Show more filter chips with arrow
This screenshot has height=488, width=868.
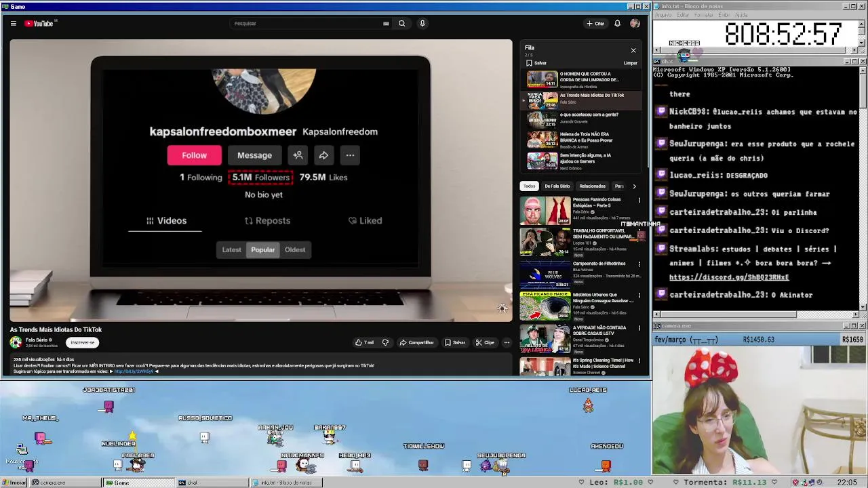634,186
